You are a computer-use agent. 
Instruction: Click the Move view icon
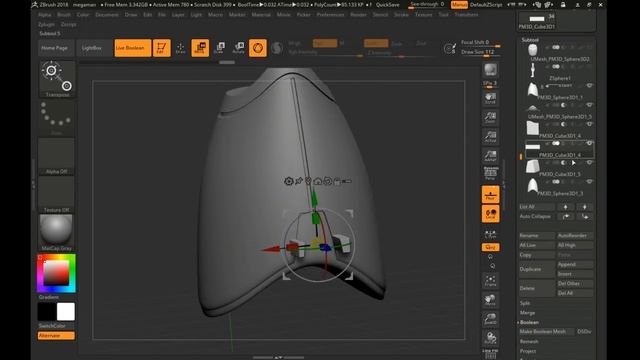490,300
